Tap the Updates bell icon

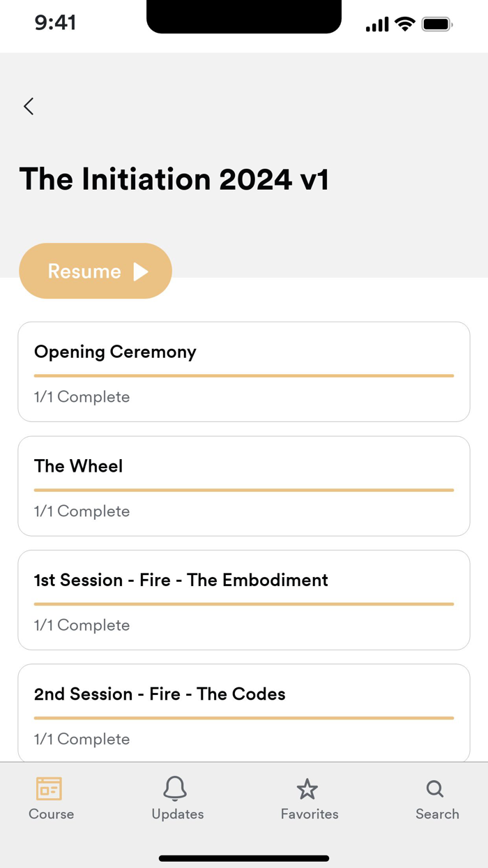click(175, 788)
